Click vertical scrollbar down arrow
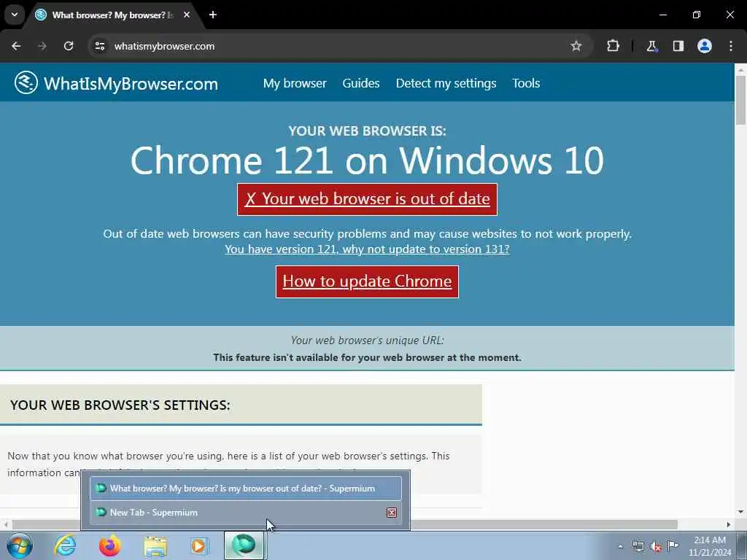The height and width of the screenshot is (560, 747). [x=740, y=512]
